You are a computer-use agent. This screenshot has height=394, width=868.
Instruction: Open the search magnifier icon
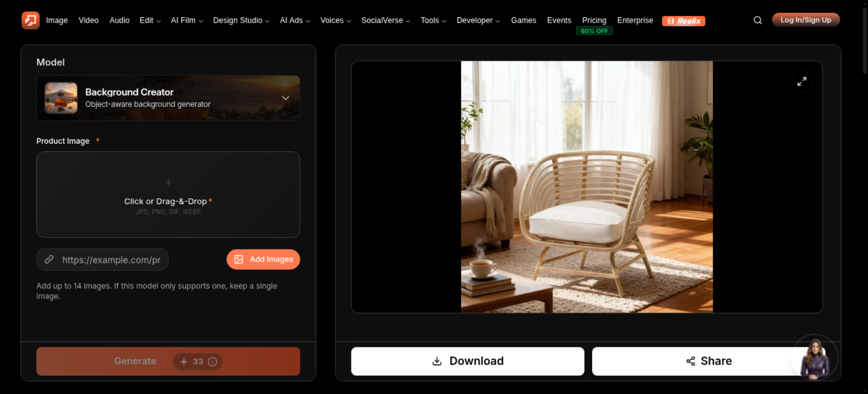point(758,20)
